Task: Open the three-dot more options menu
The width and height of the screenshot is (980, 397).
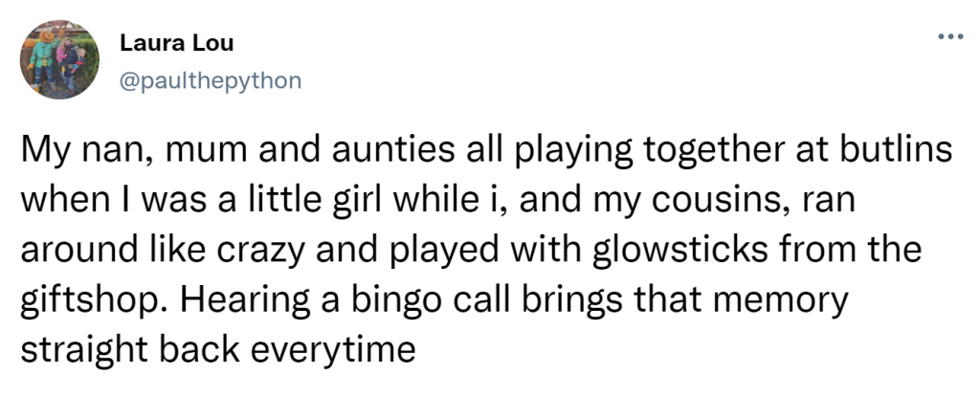Action: click(x=951, y=37)
